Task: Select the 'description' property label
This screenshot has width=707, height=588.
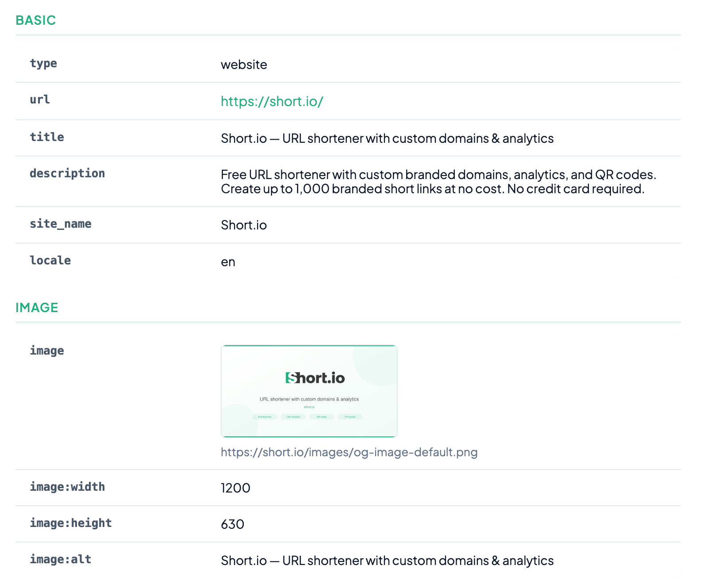Action: [x=67, y=173]
